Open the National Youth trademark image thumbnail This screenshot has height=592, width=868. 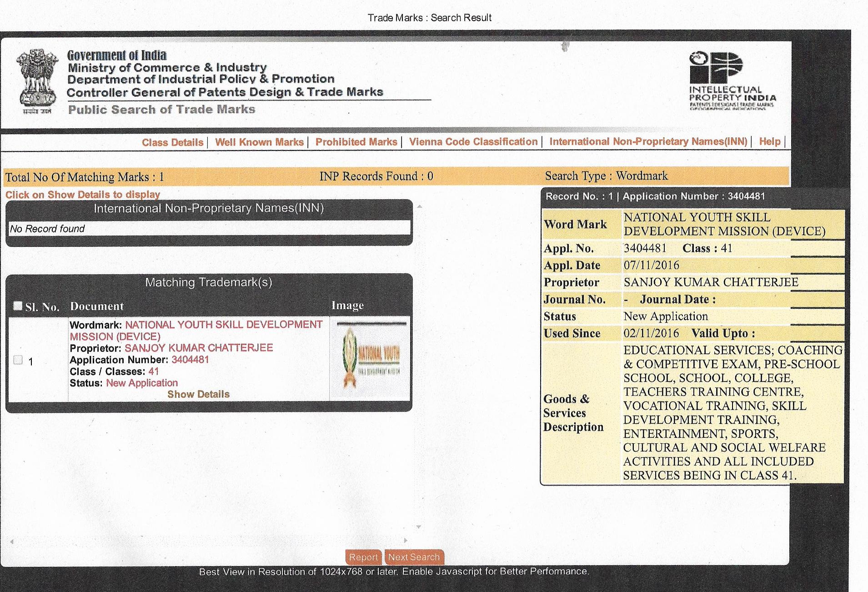[370, 358]
